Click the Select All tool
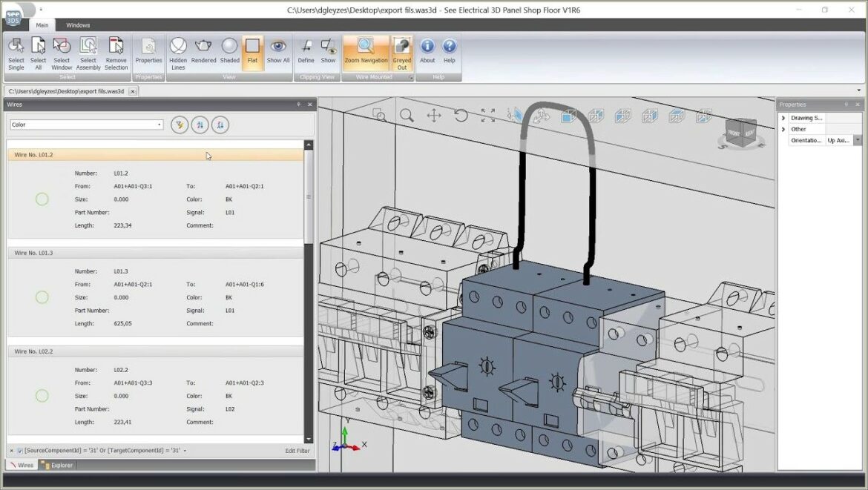Image resolution: width=868 pixels, height=490 pixels. (x=38, y=53)
